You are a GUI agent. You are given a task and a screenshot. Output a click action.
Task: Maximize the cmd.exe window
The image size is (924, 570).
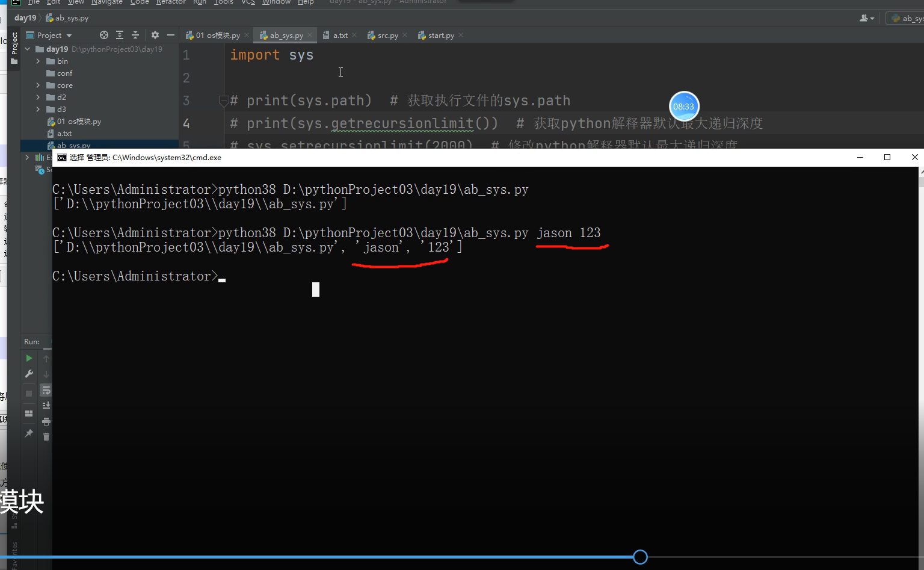tap(887, 157)
